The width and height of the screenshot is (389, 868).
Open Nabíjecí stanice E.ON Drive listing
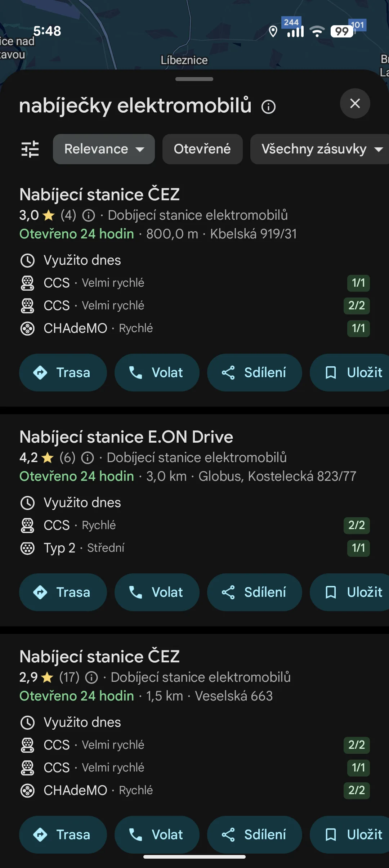[126, 437]
